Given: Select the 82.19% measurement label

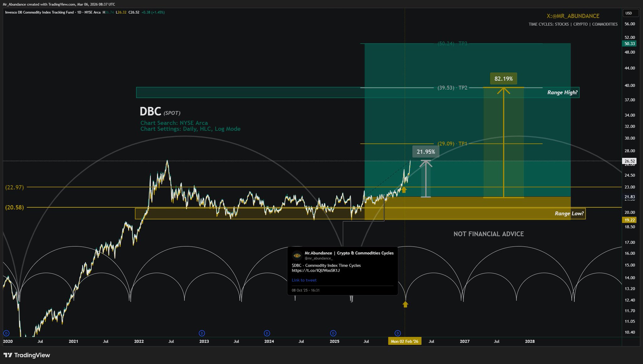Looking at the screenshot, I should pyautogui.click(x=503, y=79).
